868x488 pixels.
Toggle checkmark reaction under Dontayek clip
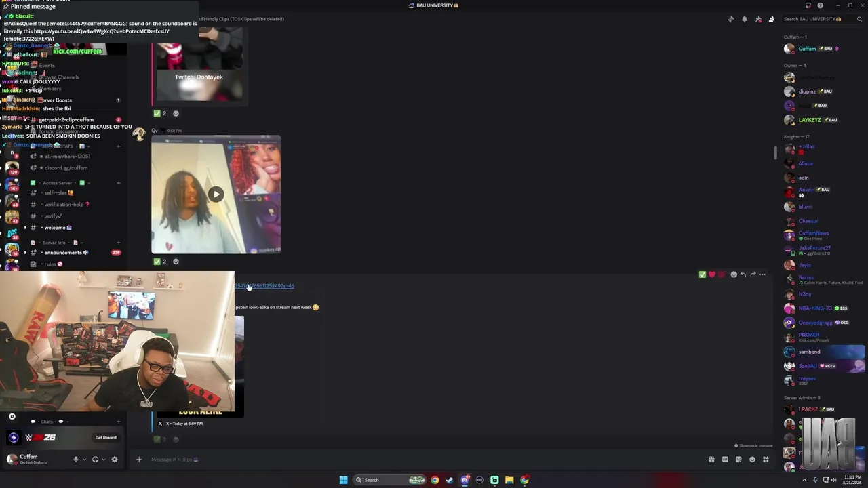[x=160, y=113]
